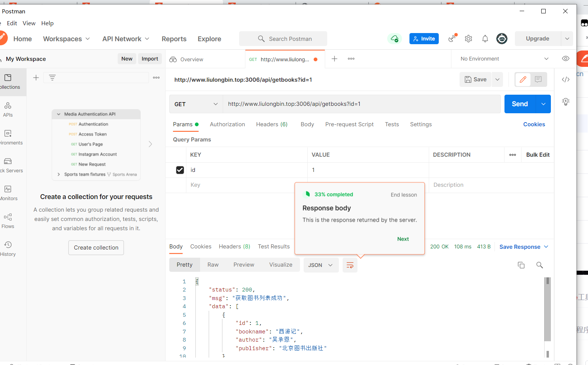Open the History sidebar panel
Screen dimensions: 588x365
coord(8,249)
